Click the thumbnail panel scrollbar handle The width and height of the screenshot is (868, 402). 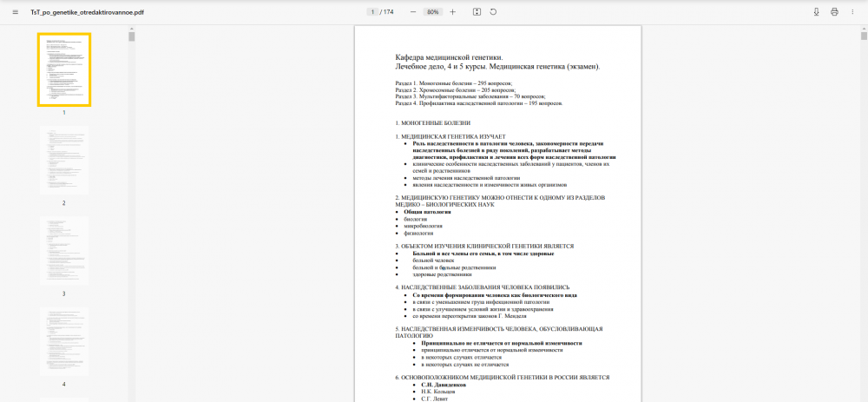click(132, 36)
